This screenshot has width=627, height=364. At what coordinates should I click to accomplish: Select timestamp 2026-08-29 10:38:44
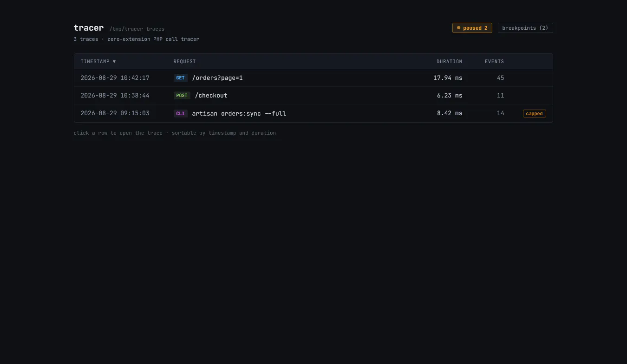tap(115, 96)
